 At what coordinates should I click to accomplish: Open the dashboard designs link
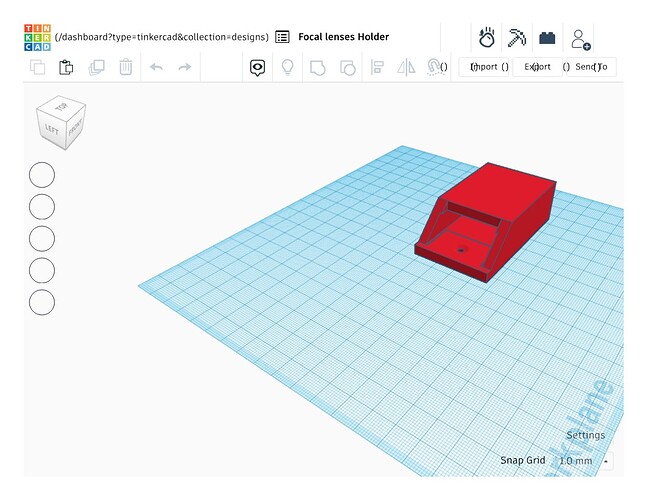click(x=161, y=37)
